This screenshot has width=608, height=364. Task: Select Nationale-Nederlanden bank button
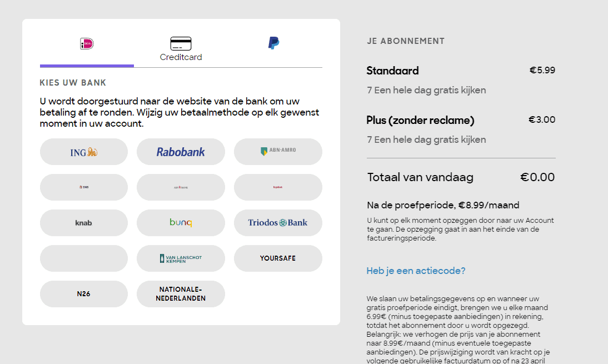pyautogui.click(x=181, y=294)
